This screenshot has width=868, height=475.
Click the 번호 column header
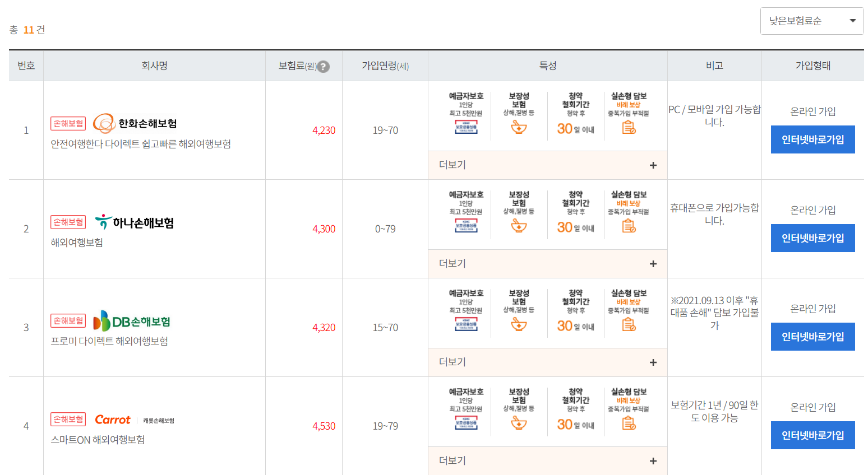26,66
